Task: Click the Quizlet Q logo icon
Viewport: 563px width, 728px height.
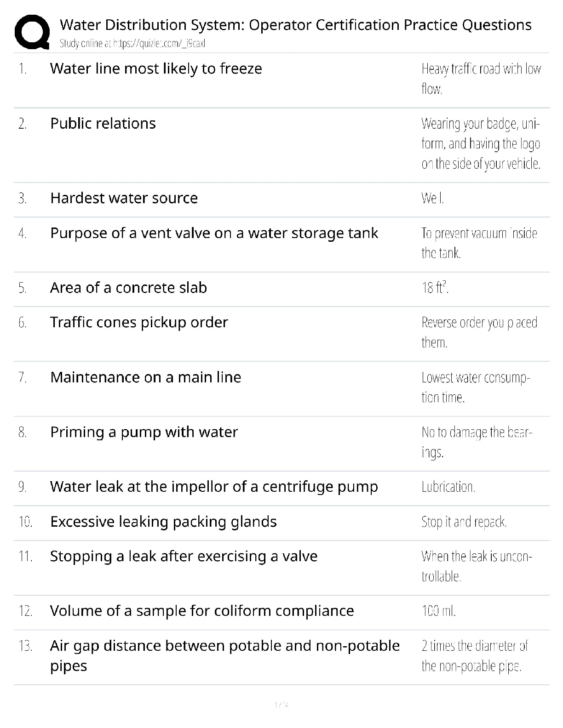Action: (x=32, y=32)
